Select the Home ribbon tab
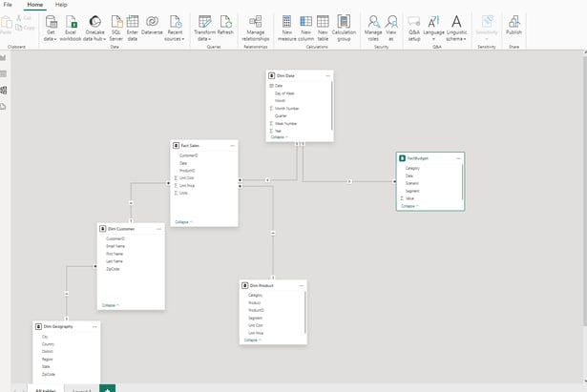The height and width of the screenshot is (392, 587). (x=34, y=5)
